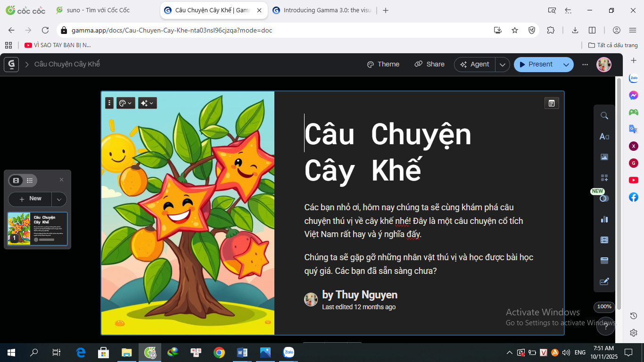644x362 pixels.
Task: Open the Gamma home logo
Action: tap(11, 65)
